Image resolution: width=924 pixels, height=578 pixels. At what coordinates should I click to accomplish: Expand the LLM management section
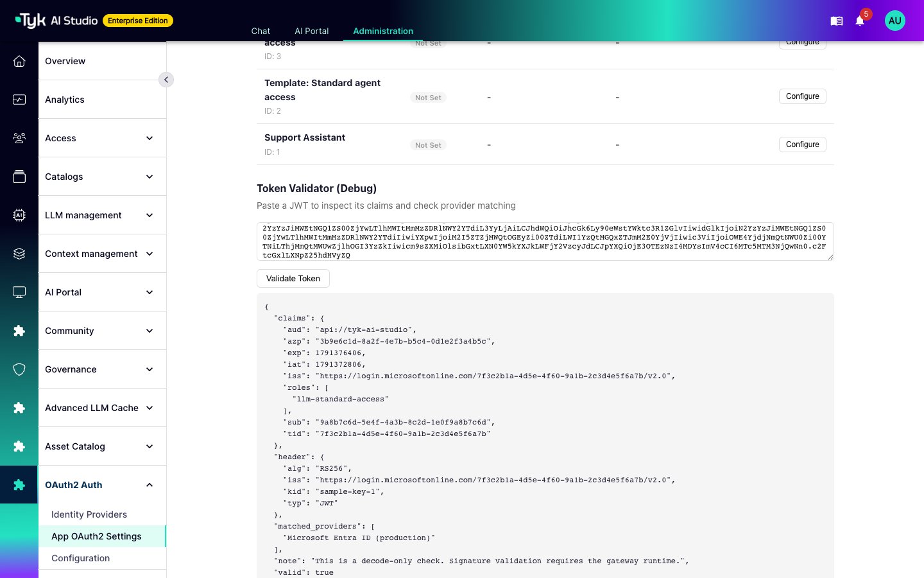(150, 215)
